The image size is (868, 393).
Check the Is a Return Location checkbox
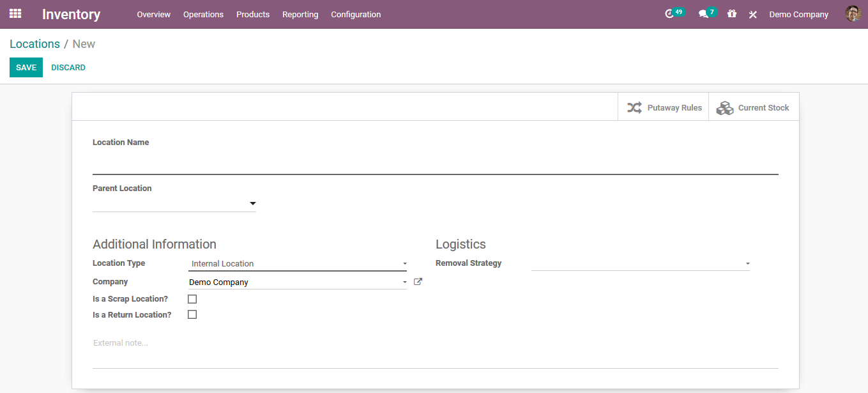click(x=192, y=314)
